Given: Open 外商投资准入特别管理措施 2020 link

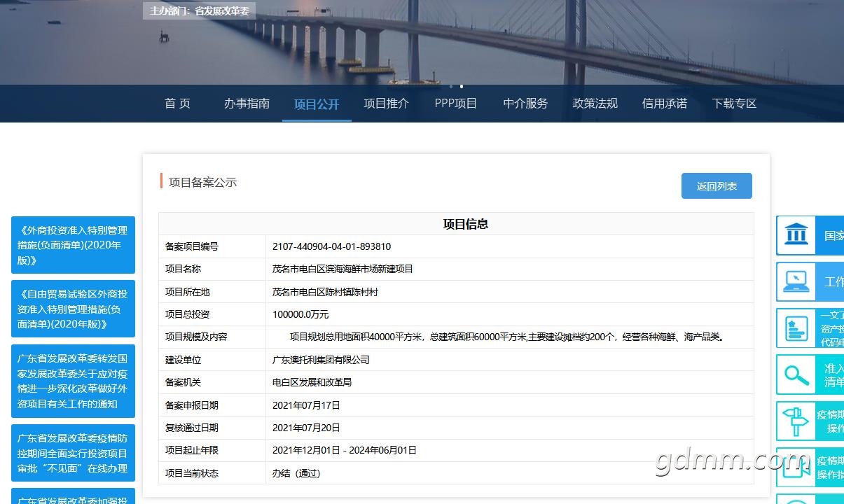Looking at the screenshot, I should coord(73,245).
